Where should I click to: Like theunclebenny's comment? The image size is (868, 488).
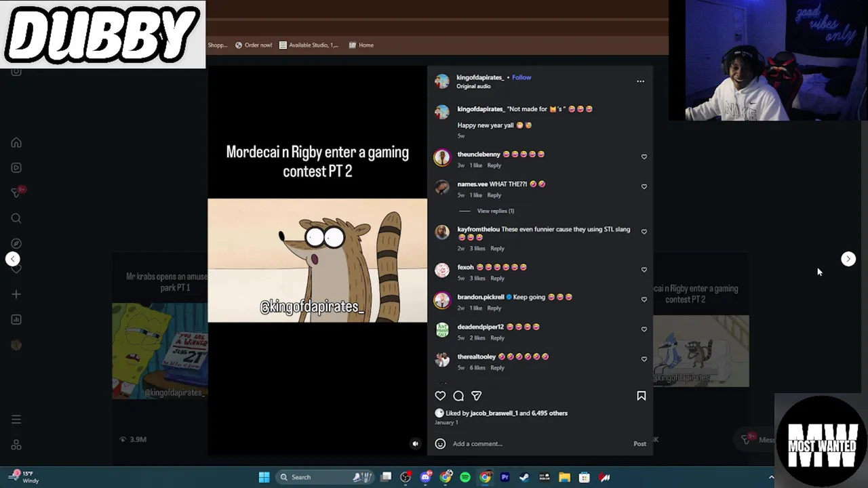pyautogui.click(x=644, y=157)
